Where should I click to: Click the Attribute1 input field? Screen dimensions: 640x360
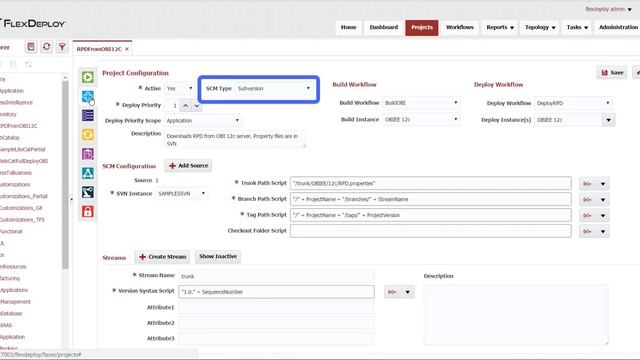[276, 307]
